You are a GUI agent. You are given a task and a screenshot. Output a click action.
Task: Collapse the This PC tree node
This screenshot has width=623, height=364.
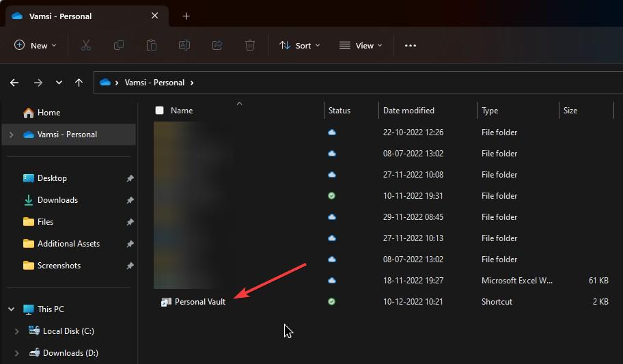(x=12, y=309)
